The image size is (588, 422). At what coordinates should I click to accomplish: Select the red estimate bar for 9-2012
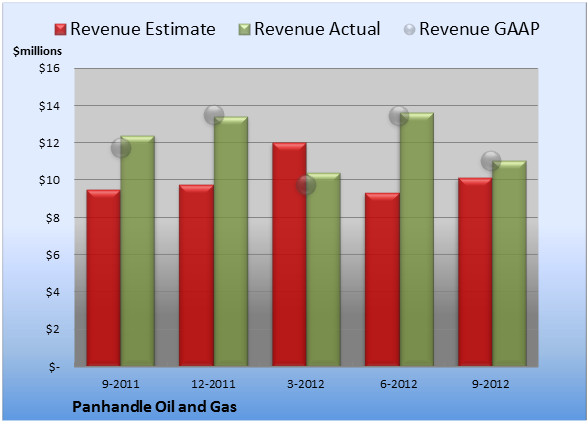click(475, 272)
